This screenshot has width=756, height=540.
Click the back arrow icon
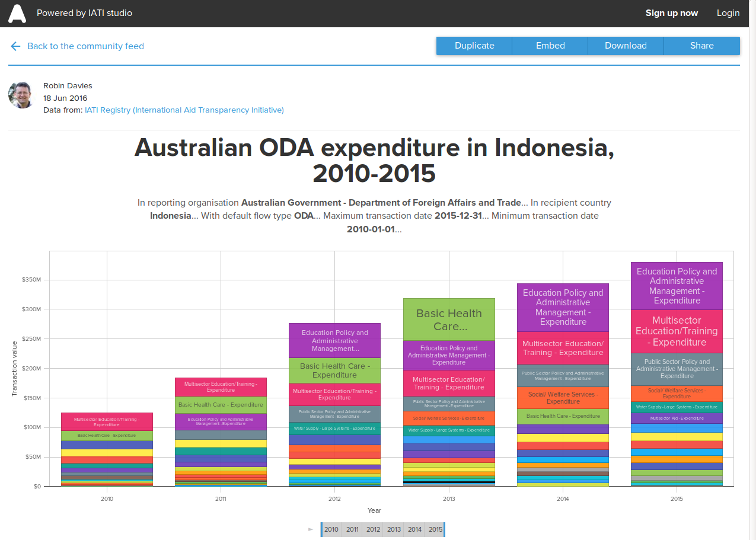click(15, 46)
